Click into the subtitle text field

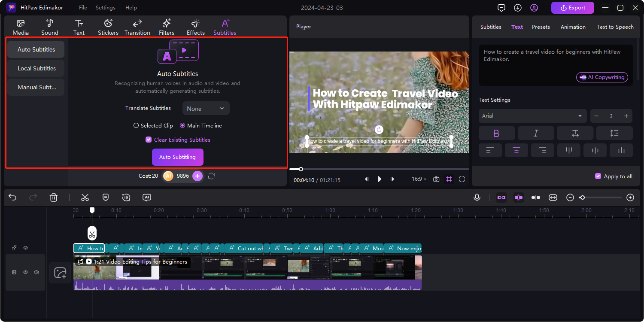pyautogui.click(x=556, y=65)
